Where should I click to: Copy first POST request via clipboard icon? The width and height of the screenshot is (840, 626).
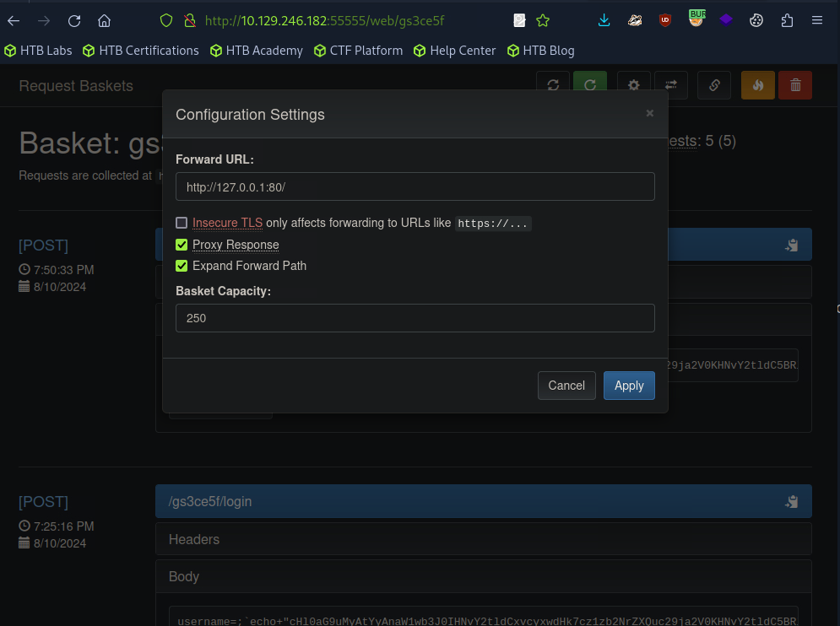[x=792, y=246]
